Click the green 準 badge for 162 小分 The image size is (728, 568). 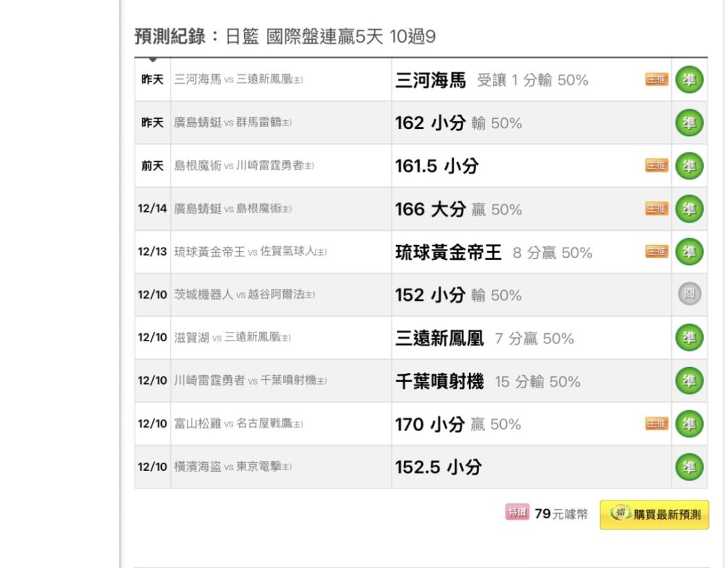pyautogui.click(x=689, y=123)
